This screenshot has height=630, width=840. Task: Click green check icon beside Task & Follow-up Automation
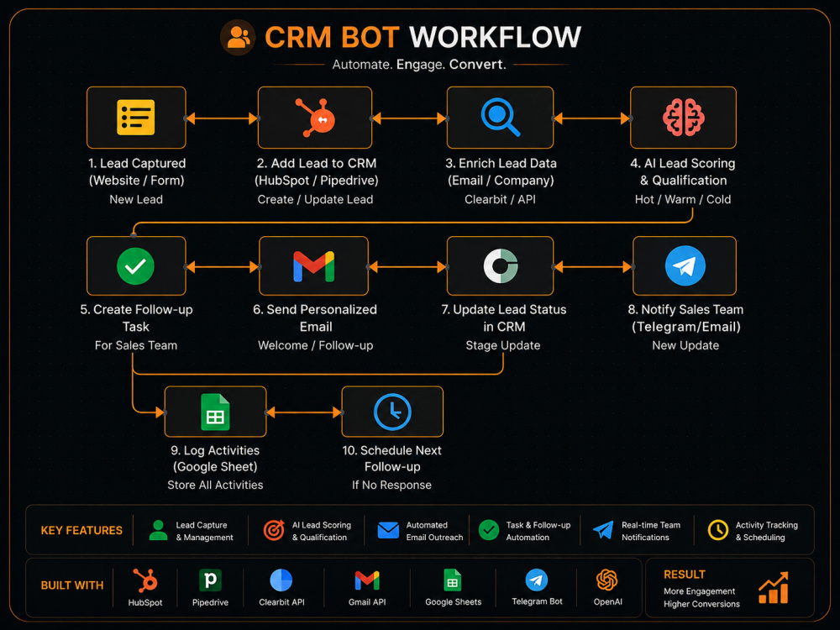(489, 530)
